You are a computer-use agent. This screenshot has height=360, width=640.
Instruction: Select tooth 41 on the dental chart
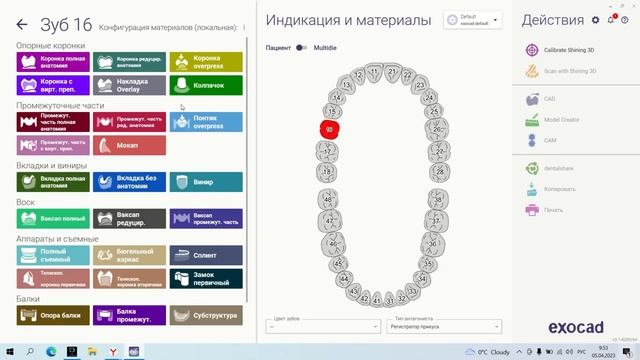pyautogui.click(x=377, y=300)
